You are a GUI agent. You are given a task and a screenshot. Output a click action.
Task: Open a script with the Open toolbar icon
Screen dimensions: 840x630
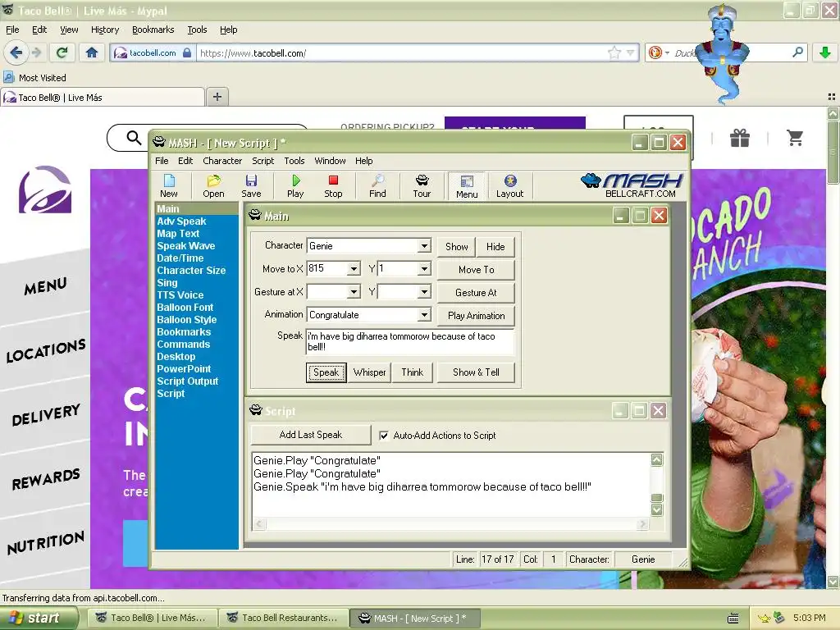[213, 186]
